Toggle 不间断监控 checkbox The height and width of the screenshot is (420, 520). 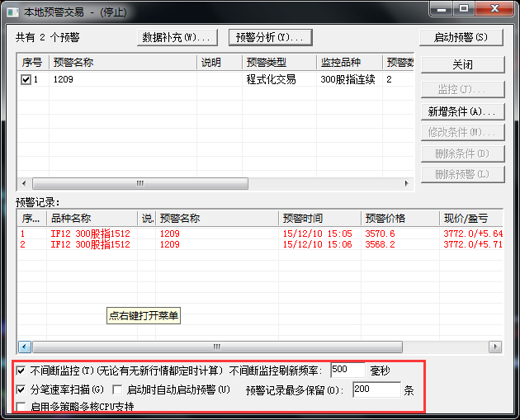[21, 370]
